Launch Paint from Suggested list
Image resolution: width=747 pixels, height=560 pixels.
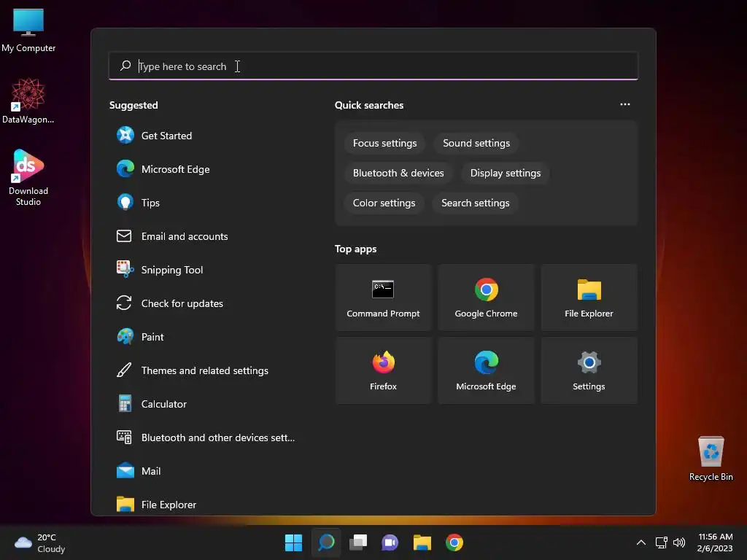(207, 337)
